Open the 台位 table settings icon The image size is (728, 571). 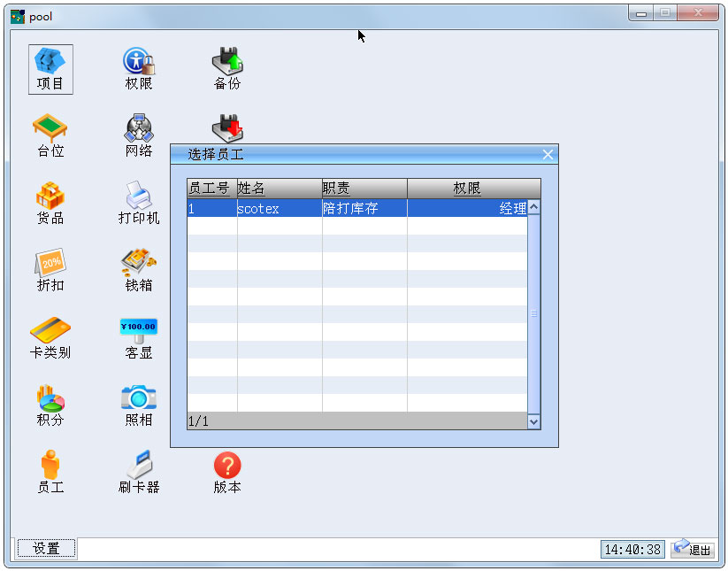[x=50, y=136]
